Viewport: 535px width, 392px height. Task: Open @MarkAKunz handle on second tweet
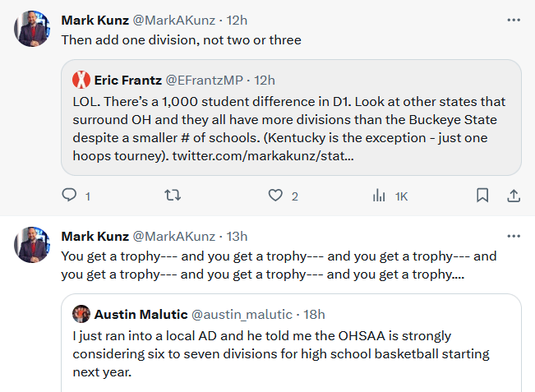tap(173, 236)
